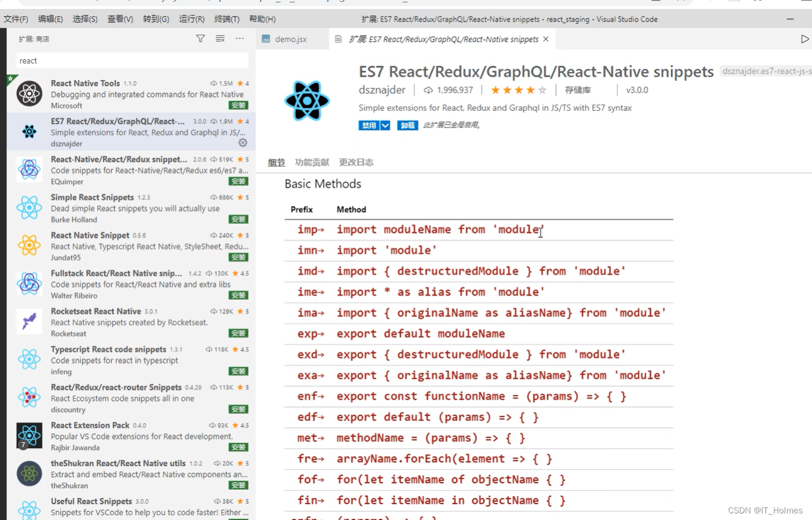This screenshot has height=520, width=812.
Task: Click the React Native Snippet orange icon
Action: point(29,245)
